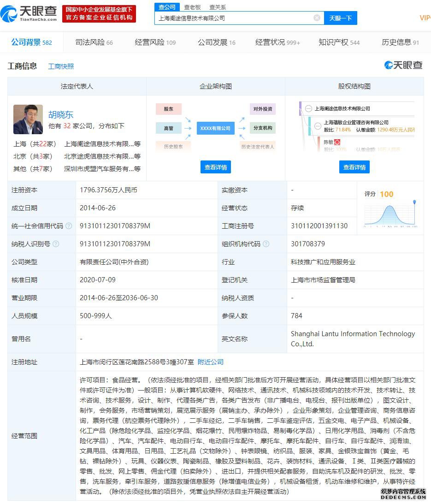The image size is (431, 504).
Task: Click the 上海（共22家）region label
Action: (35, 144)
